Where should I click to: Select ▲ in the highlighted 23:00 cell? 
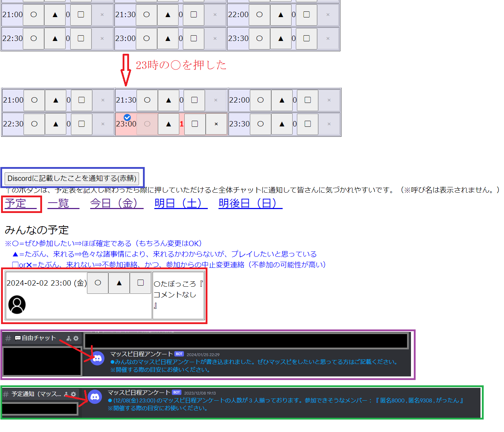coord(169,124)
